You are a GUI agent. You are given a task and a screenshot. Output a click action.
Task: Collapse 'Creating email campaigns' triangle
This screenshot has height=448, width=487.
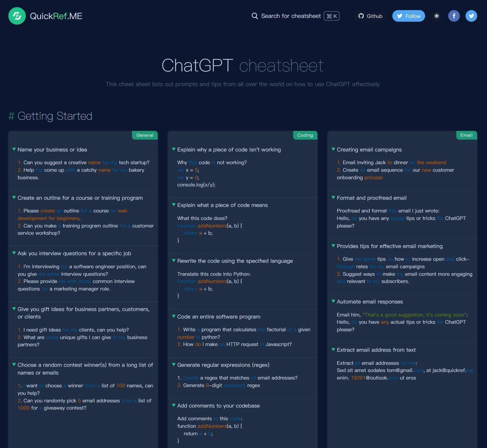(x=333, y=150)
